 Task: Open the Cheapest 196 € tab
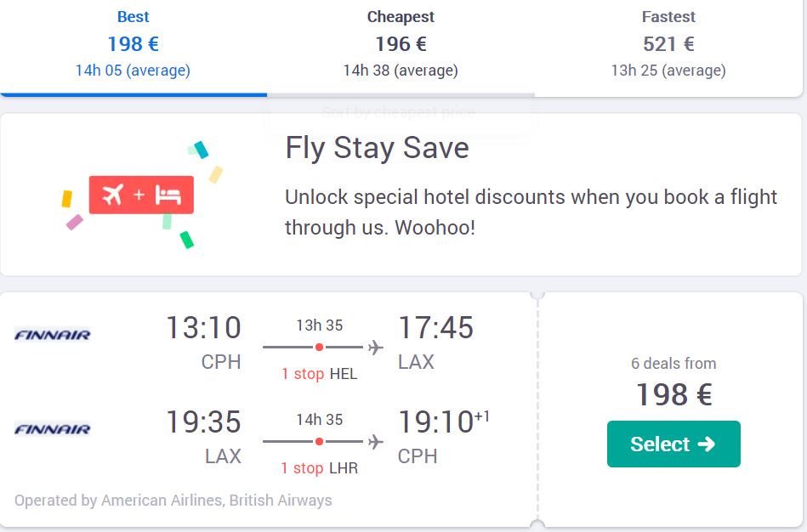401,45
